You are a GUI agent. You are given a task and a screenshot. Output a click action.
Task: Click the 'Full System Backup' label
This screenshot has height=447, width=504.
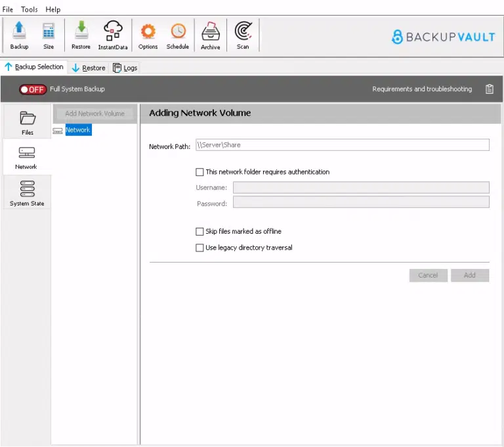(77, 89)
